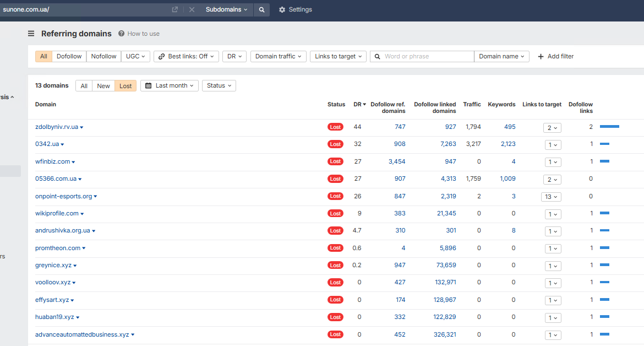Expand links to target for wfinbiz.com

tap(553, 163)
